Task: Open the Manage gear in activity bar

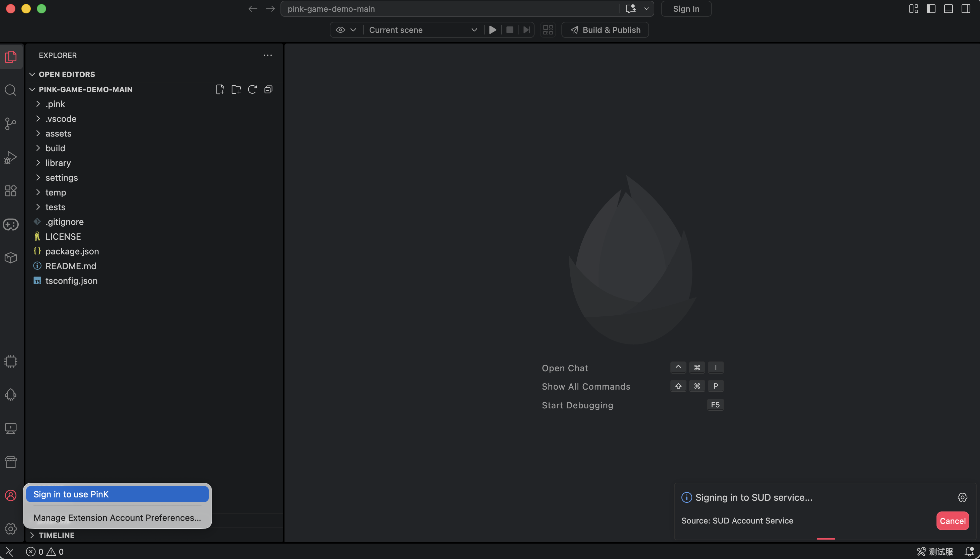Action: pyautogui.click(x=11, y=529)
